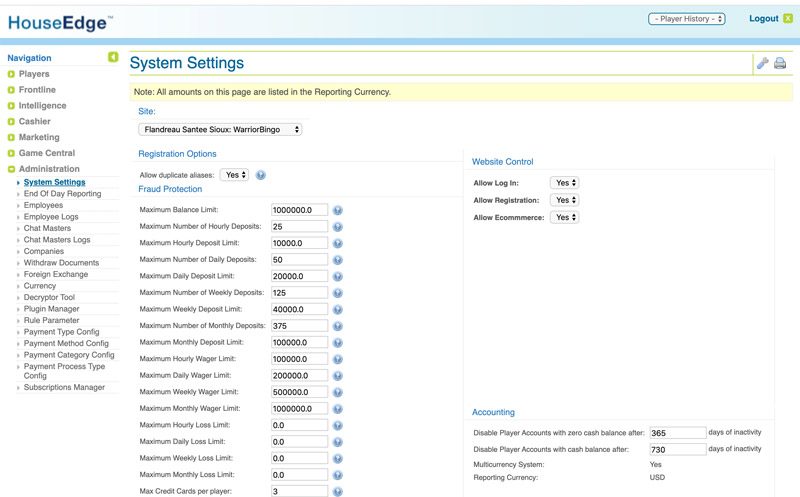800x497 pixels.
Task: Open Subscriptions Manager page
Action: 64,387
